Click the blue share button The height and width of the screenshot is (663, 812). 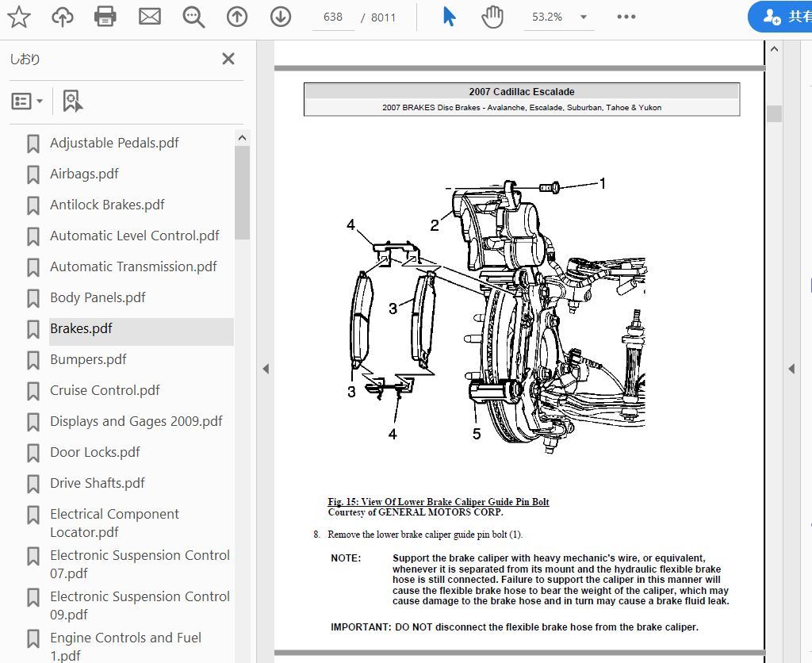click(780, 17)
